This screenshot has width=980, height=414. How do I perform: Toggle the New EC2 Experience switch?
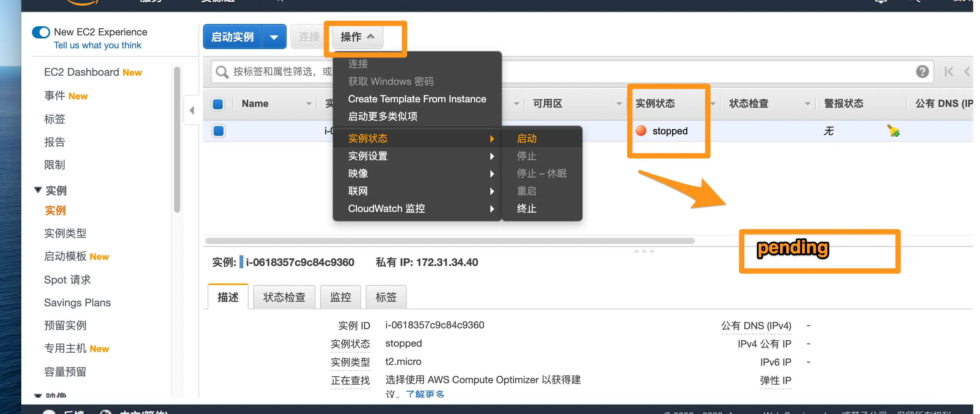point(41,32)
